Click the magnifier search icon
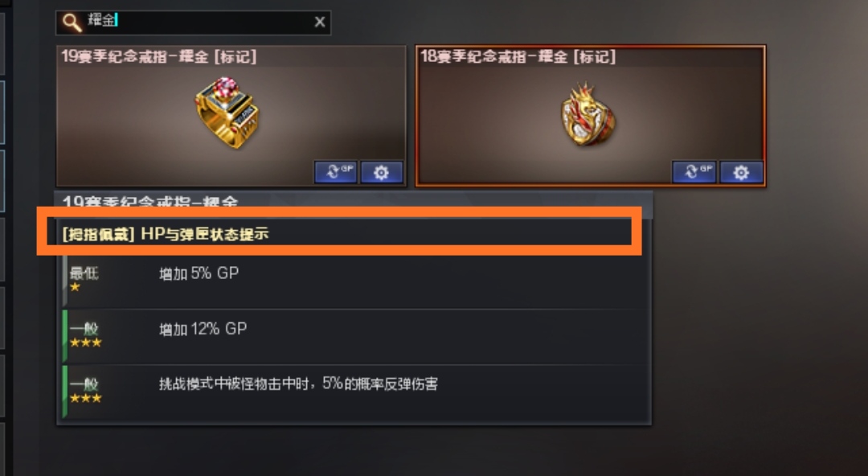868x476 pixels. coord(72,23)
